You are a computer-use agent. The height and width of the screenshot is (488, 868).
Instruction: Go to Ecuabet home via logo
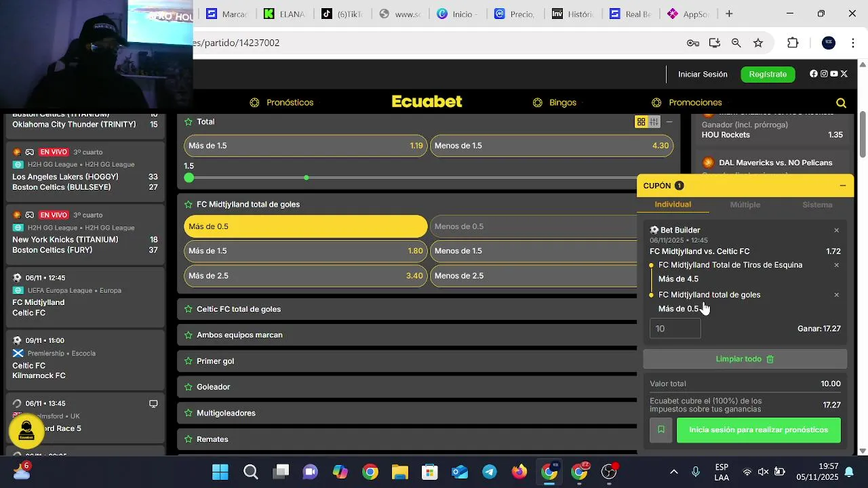pyautogui.click(x=427, y=102)
